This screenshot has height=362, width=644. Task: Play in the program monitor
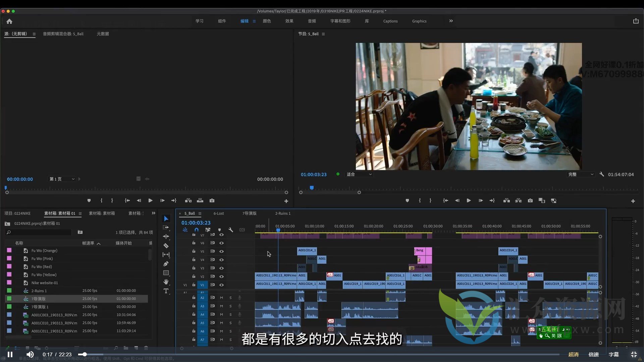(x=469, y=201)
